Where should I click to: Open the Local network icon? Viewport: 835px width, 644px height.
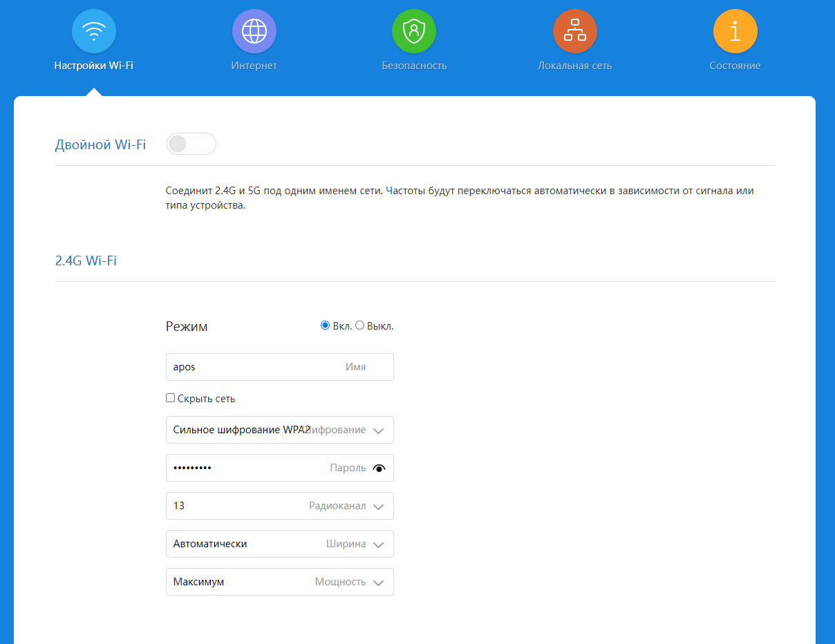tap(574, 31)
